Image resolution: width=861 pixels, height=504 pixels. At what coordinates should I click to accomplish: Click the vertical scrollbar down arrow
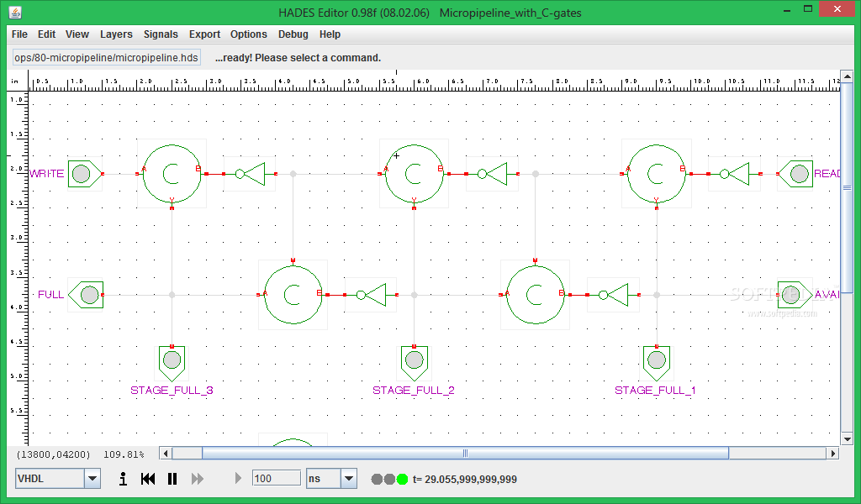(x=848, y=439)
